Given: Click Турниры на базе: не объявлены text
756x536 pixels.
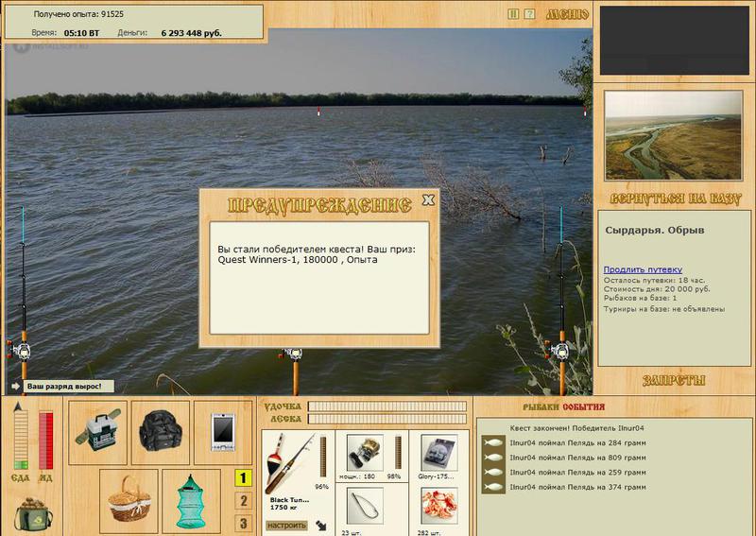Looking at the screenshot, I should 664,309.
